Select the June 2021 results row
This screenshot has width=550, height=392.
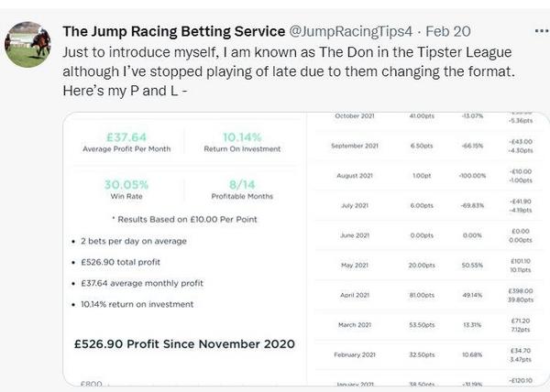(x=429, y=235)
